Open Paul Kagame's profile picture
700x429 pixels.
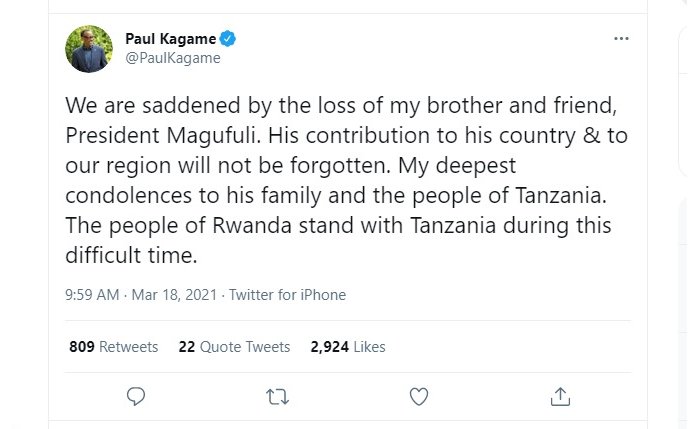89,47
